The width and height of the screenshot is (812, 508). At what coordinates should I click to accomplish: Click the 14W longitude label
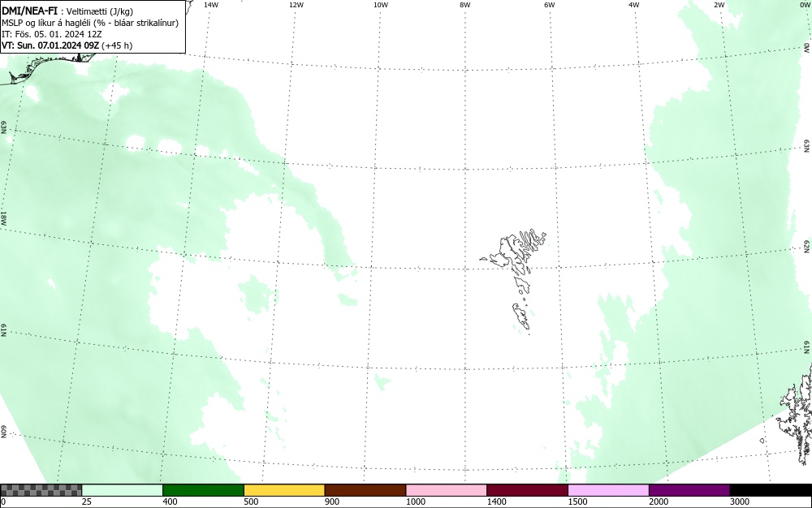point(211,5)
